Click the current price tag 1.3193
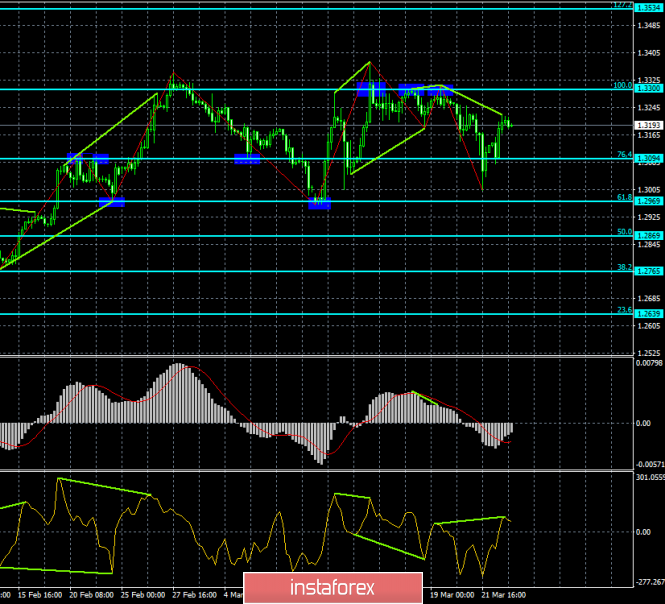 click(648, 125)
